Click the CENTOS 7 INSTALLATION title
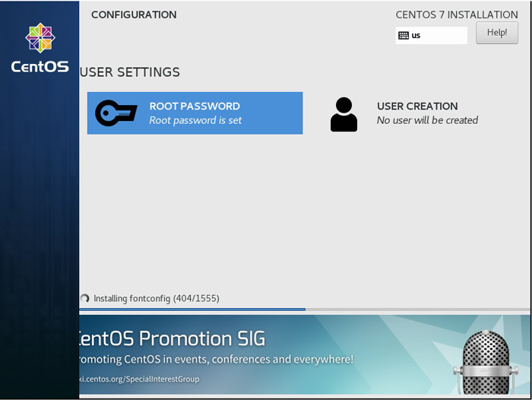 click(457, 14)
